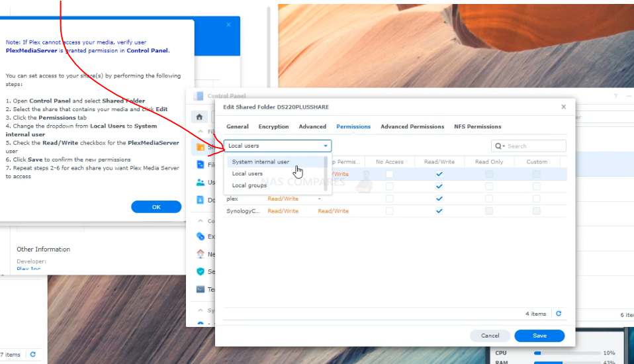Tick Custom for the plex user
Viewport: 634px width, 364px height.
537,199
